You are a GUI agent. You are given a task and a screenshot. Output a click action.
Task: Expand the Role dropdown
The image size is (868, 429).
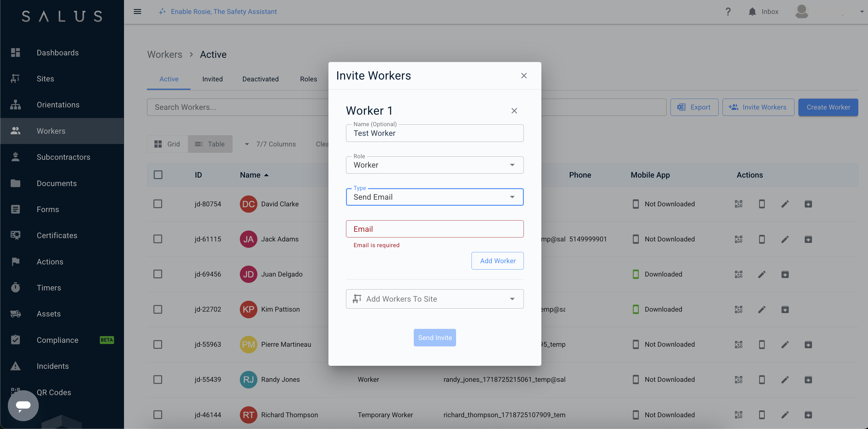[x=435, y=165]
